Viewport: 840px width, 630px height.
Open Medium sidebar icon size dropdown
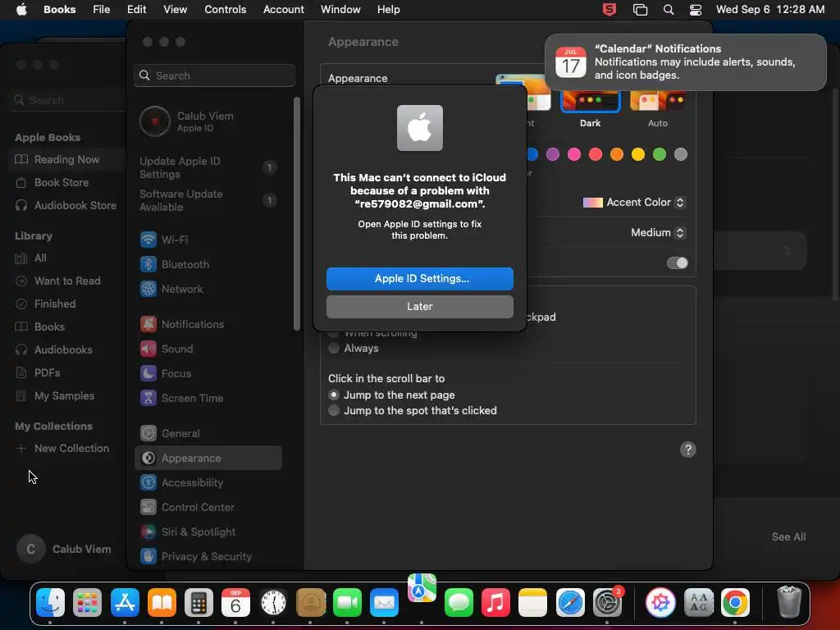tap(658, 232)
